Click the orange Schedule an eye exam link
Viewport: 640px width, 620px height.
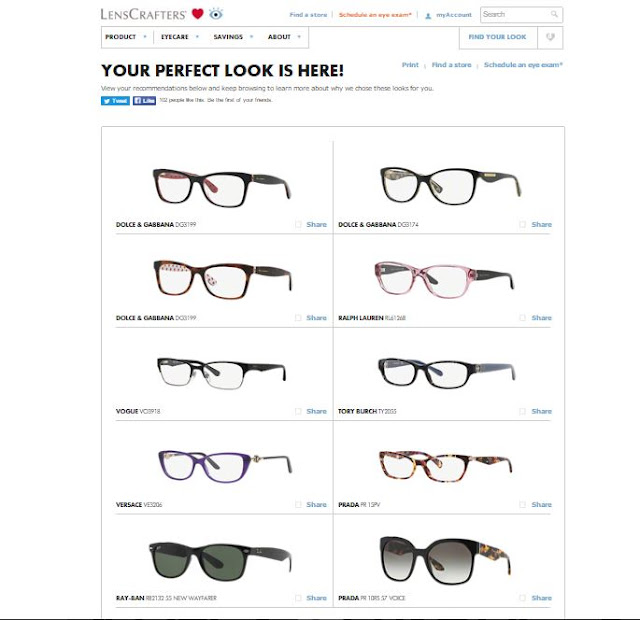tap(375, 15)
